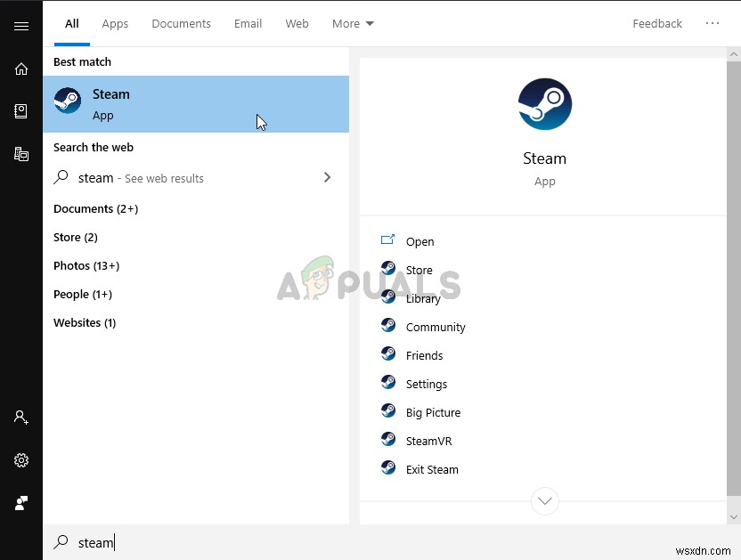This screenshot has height=560, width=741.
Task: Launch Steam via Open action
Action: pyautogui.click(x=419, y=241)
